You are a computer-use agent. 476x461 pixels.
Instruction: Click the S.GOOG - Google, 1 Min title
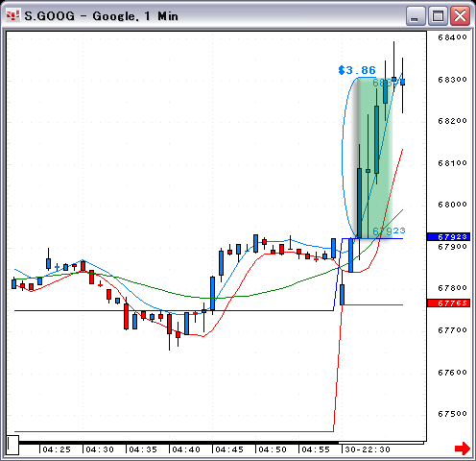tap(101, 16)
